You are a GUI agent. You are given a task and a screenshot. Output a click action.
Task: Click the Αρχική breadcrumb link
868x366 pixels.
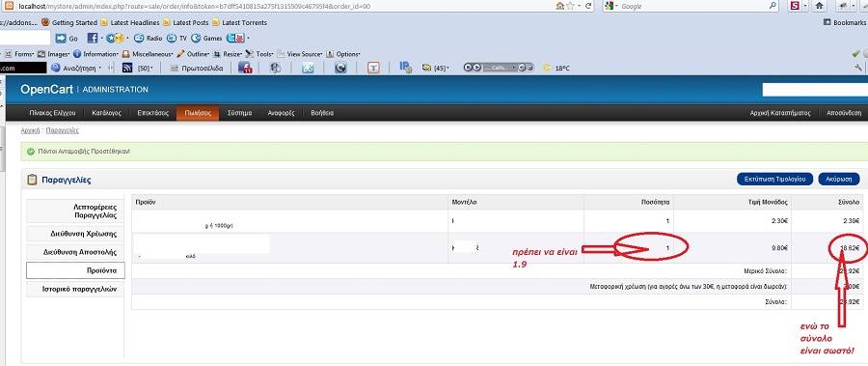(x=29, y=131)
